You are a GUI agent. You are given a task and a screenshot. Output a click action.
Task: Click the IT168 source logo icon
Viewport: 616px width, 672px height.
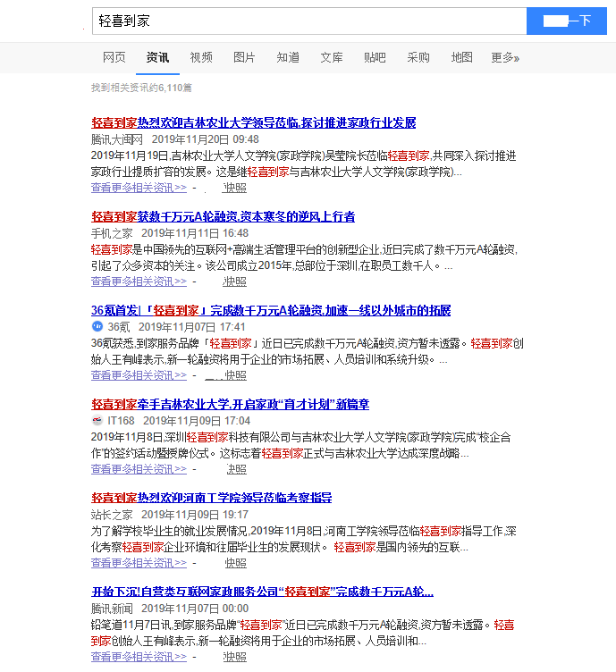pyautogui.click(x=97, y=421)
